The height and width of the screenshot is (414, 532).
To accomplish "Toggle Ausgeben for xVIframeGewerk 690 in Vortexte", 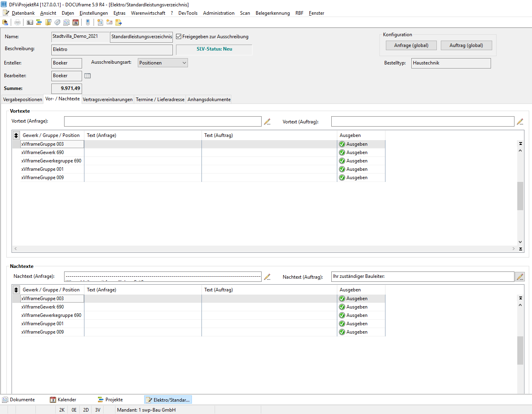I will click(x=342, y=152).
